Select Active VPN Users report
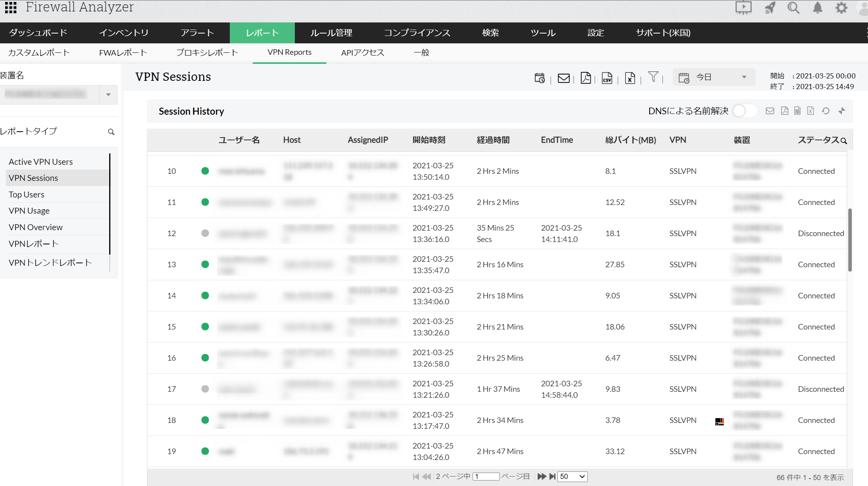 click(x=41, y=162)
